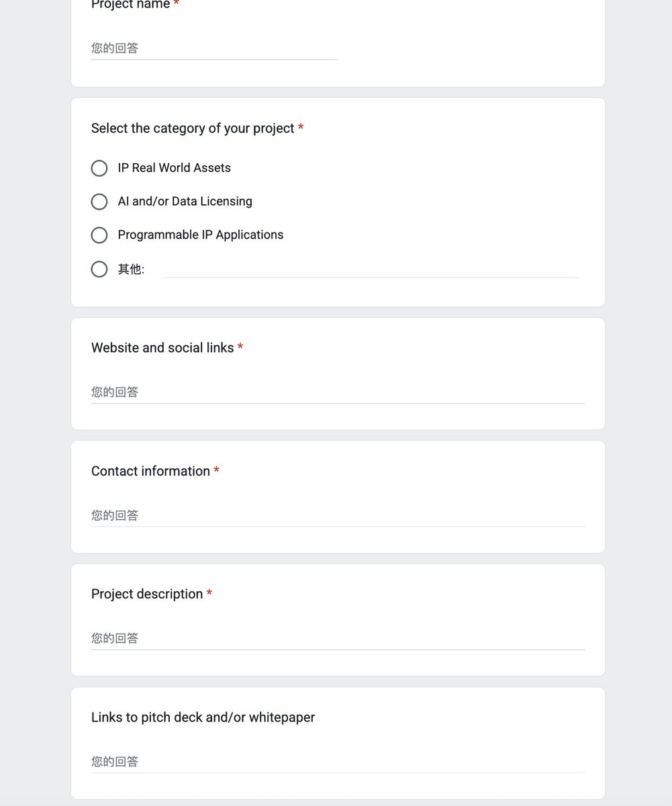The height and width of the screenshot is (806, 672).
Task: Choose the AI and/or Data Licensing radio circle
Action: (99, 201)
